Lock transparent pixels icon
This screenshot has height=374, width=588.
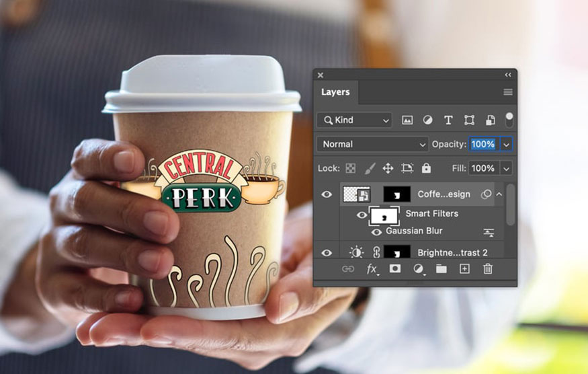point(350,168)
